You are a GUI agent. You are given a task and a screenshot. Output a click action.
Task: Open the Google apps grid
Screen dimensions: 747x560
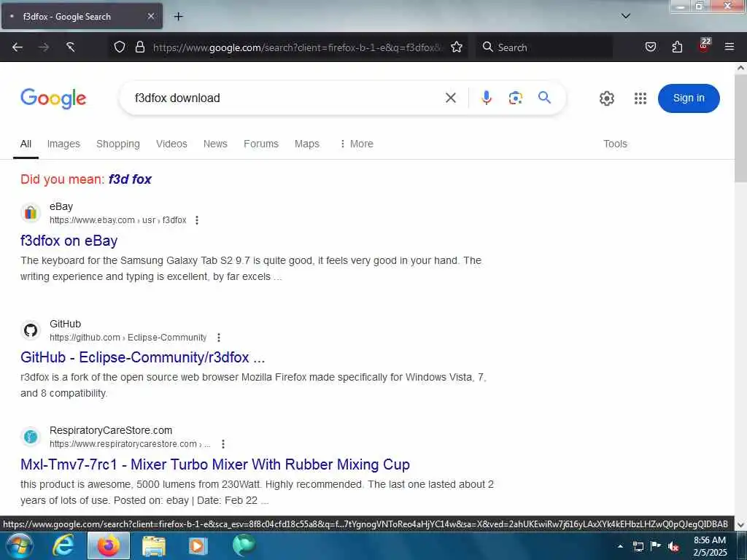[640, 98]
